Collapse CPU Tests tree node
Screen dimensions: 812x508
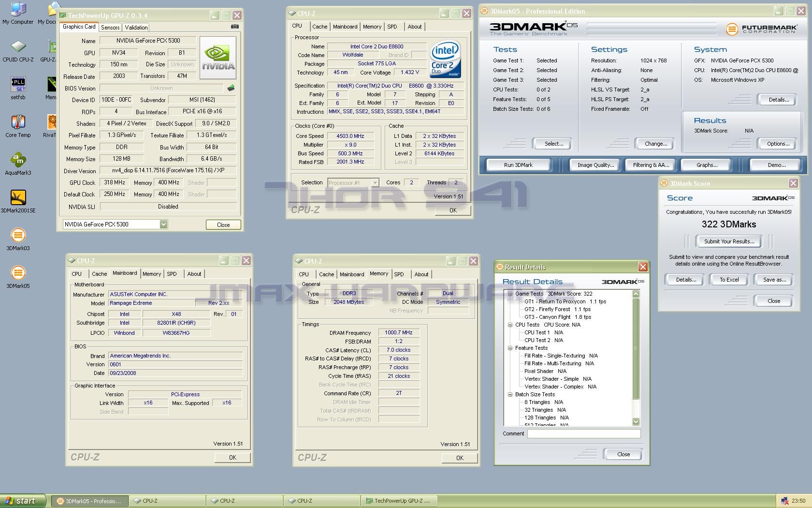pos(510,325)
